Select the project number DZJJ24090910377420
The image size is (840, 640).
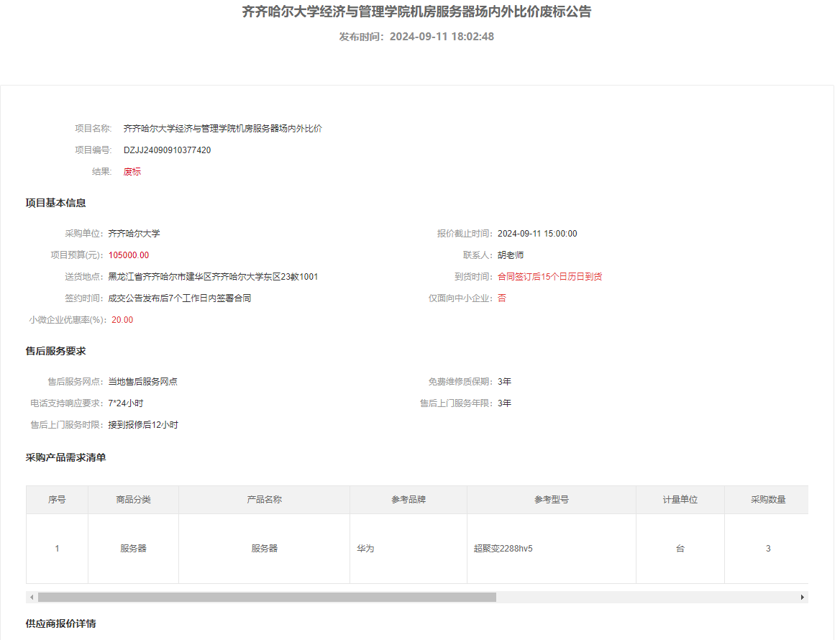(167, 150)
